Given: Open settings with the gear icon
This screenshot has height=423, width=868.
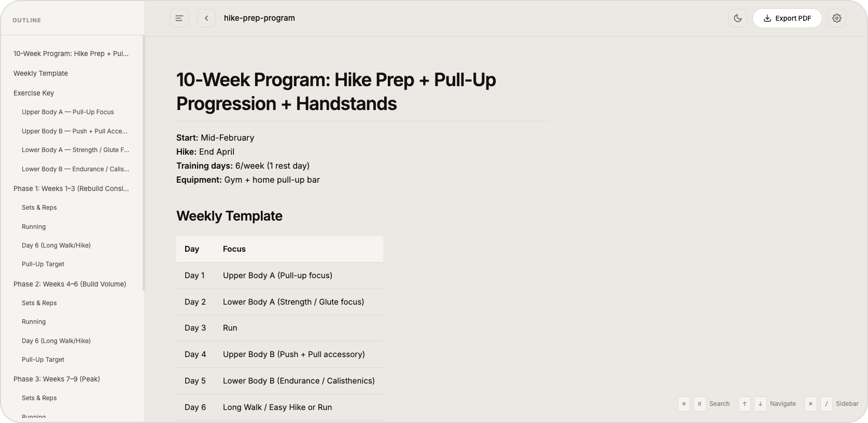Looking at the screenshot, I should click(836, 18).
